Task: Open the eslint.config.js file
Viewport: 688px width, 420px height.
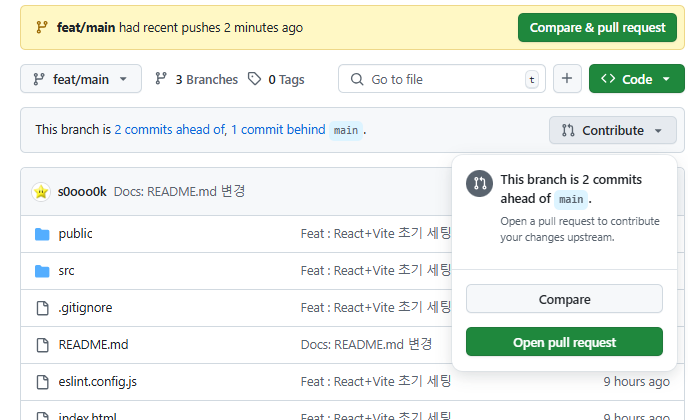Action: click(97, 382)
